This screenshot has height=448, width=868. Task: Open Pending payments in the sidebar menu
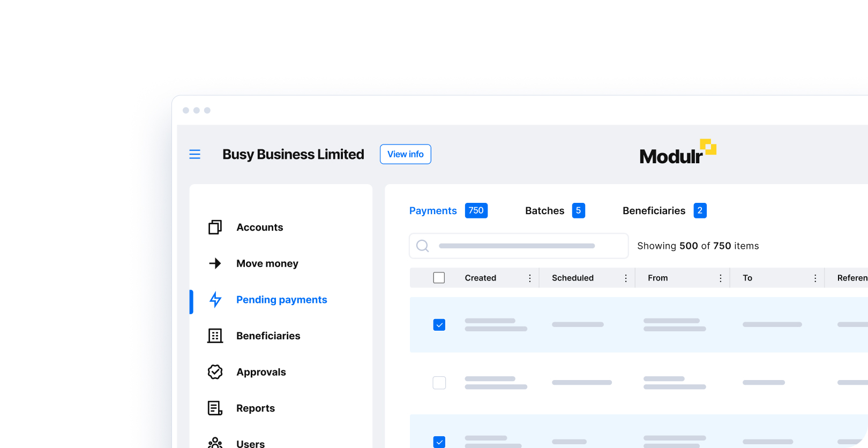point(281,300)
